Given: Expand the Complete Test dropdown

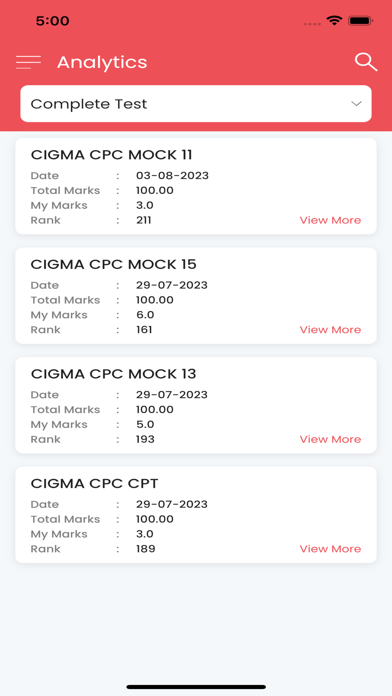Looking at the screenshot, I should click(x=196, y=104).
